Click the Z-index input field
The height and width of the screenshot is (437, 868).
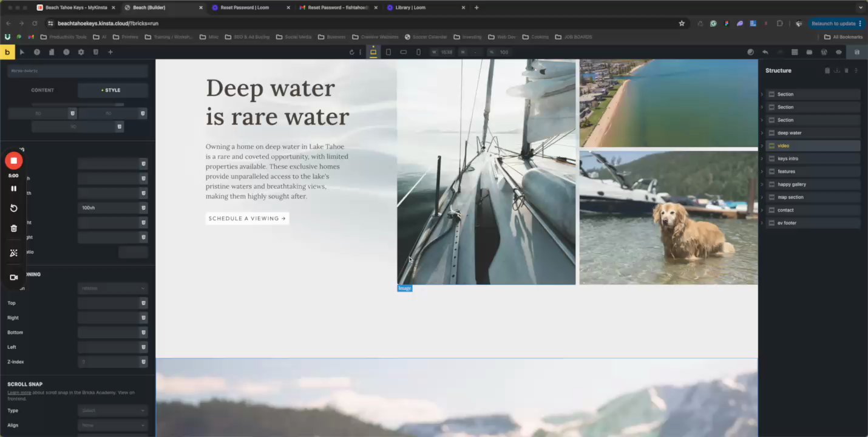108,362
